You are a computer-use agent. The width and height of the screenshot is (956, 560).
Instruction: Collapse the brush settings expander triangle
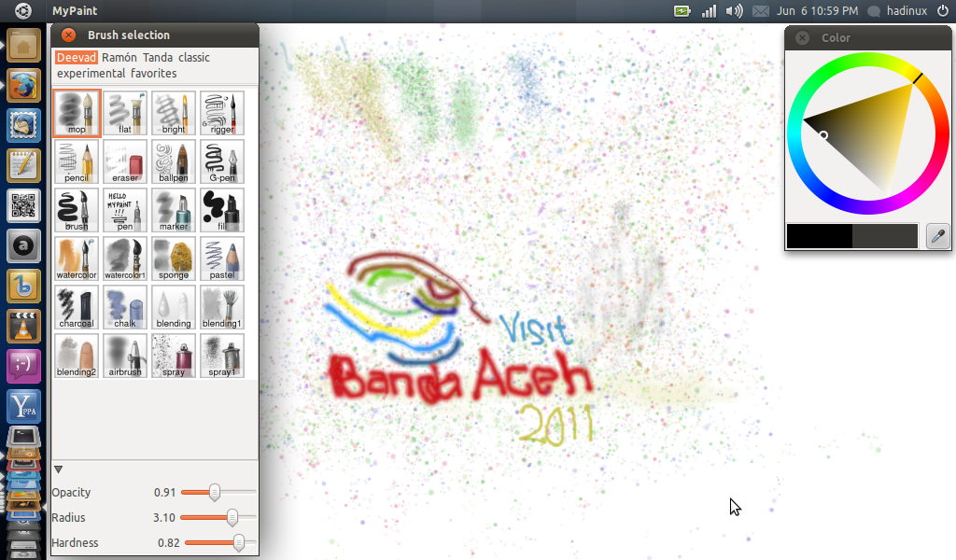(59, 469)
